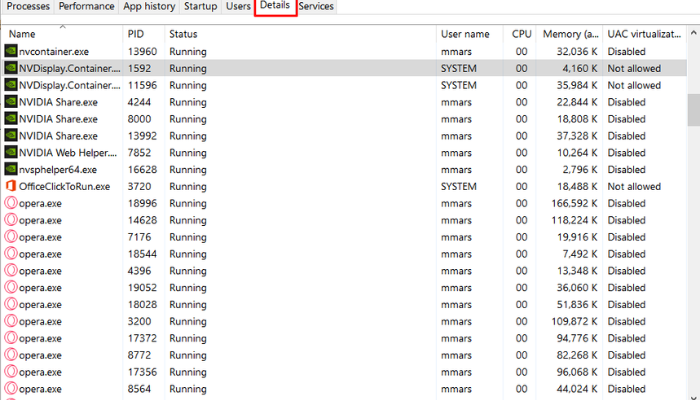Select nvsphelper64.exe process name
This screenshot has width=700, height=400.
point(58,170)
